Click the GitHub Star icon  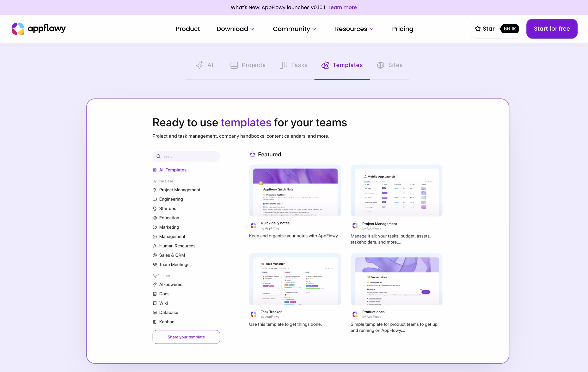click(478, 29)
